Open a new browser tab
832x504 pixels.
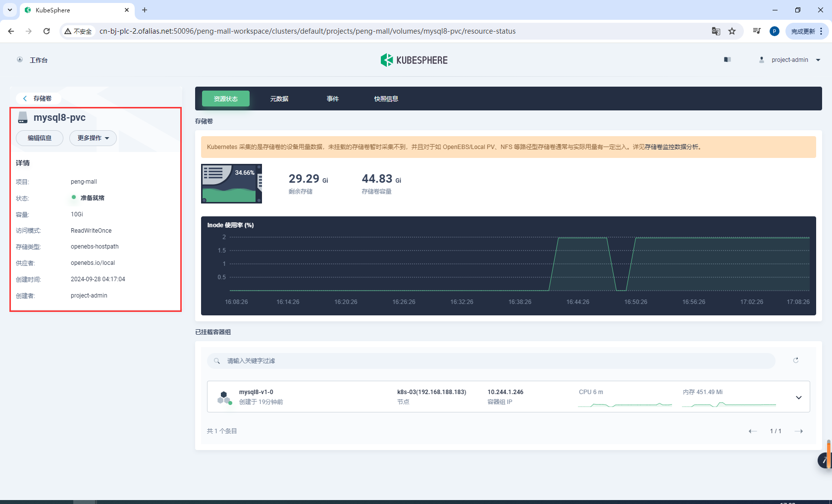pyautogui.click(x=145, y=10)
